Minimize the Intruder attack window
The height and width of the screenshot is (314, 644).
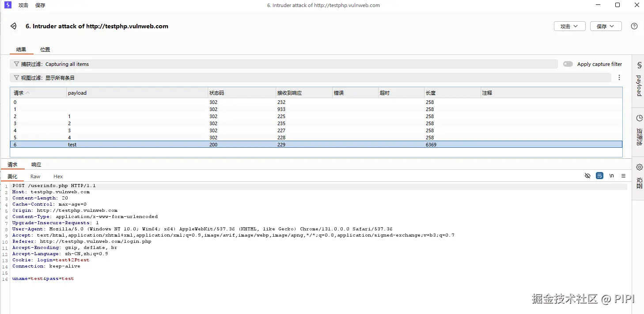(598, 5)
